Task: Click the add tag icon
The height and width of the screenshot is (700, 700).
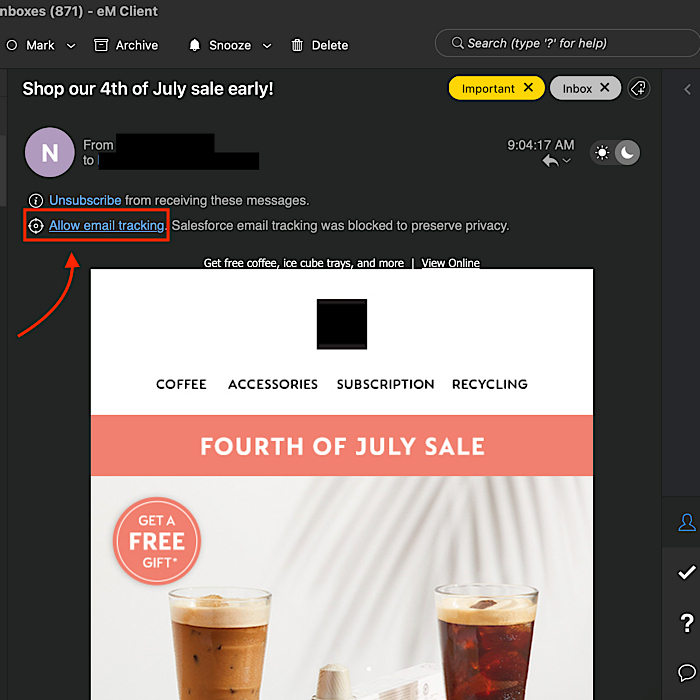Action: coord(639,88)
